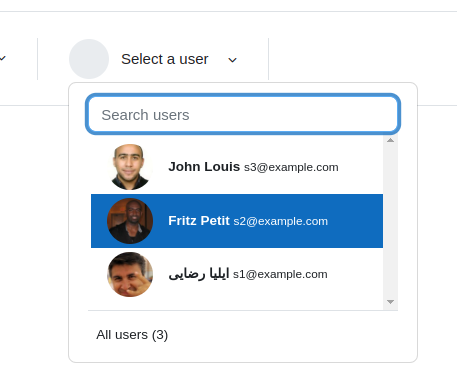
Task: Pick the user with s1@example.com email
Action: [237, 274]
